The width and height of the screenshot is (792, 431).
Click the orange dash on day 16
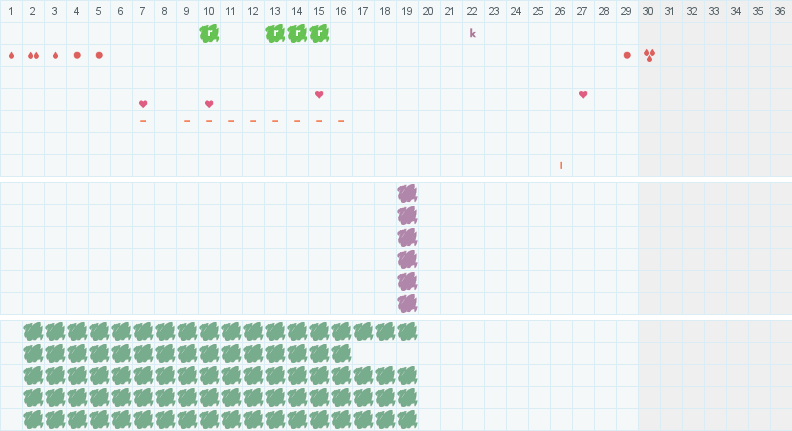(x=341, y=121)
